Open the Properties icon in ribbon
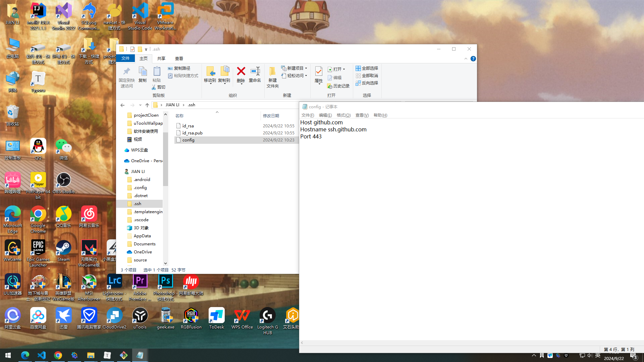 click(x=318, y=71)
